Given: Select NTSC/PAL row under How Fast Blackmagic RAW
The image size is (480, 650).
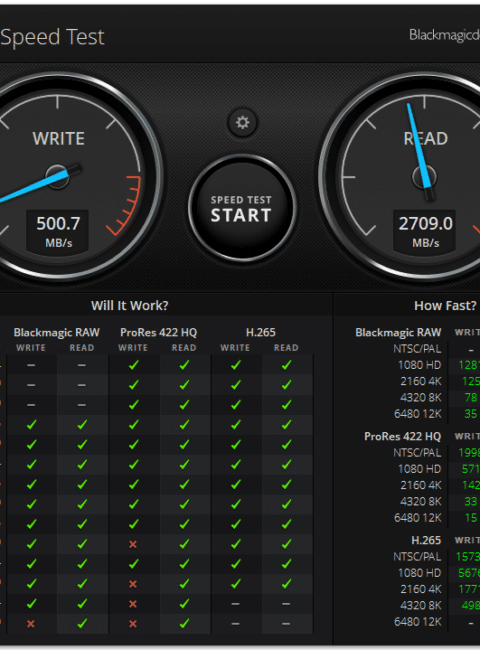Looking at the screenshot, I should click(x=417, y=349).
